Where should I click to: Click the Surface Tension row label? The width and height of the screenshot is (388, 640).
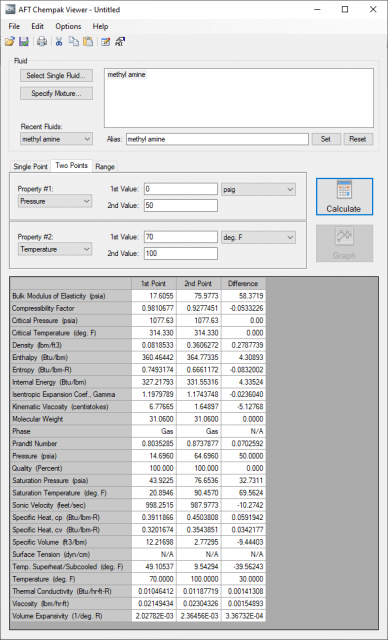pos(71,554)
